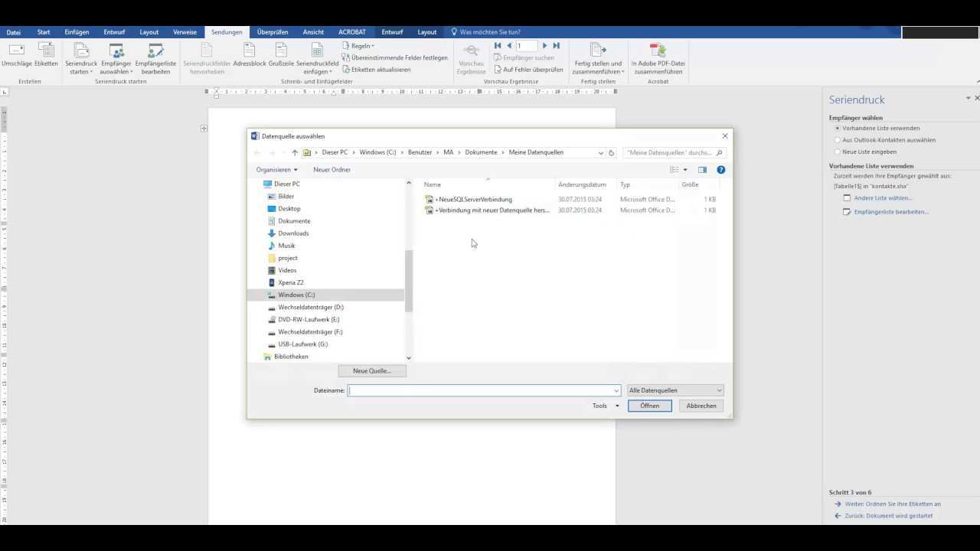This screenshot has width=980, height=551.
Task: Select Vorhandene Liste verwenden radio button
Action: tap(838, 129)
